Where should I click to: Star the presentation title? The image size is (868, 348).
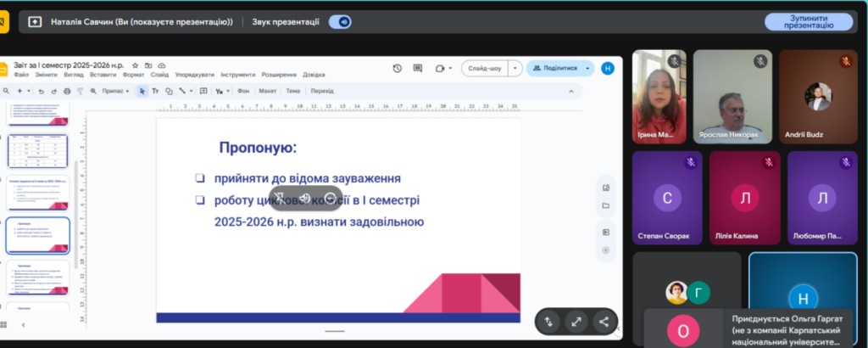tap(135, 65)
